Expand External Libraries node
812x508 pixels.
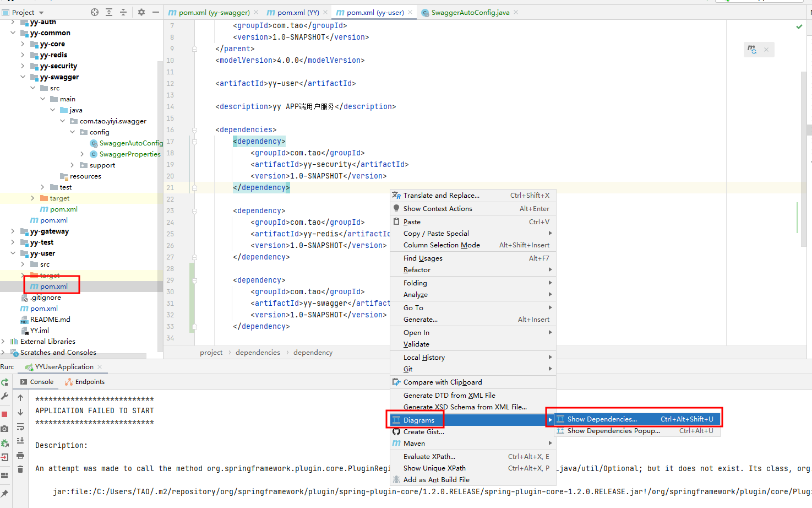point(4,341)
